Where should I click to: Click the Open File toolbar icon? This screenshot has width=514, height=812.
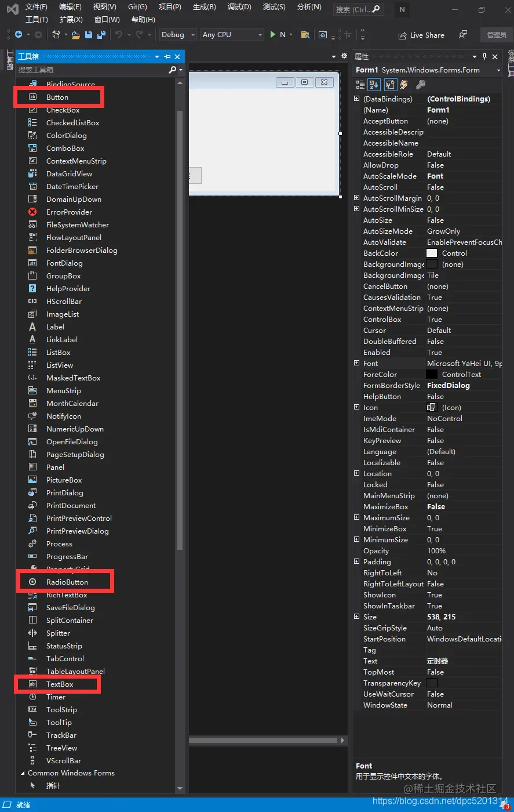pyautogui.click(x=75, y=35)
